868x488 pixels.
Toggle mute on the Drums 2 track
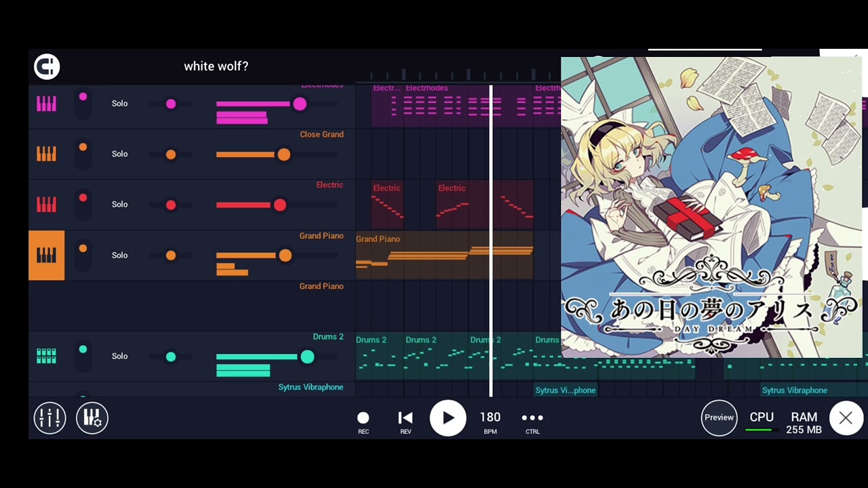[83, 356]
